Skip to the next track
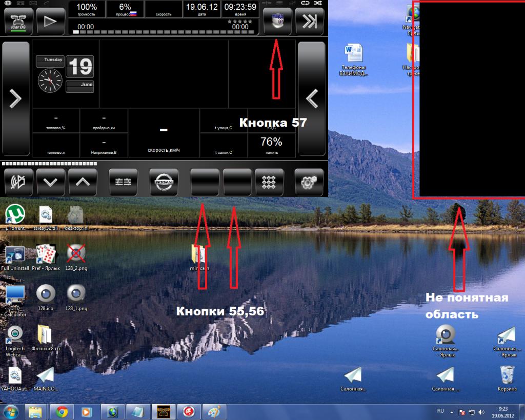The image size is (525, 420). click(x=310, y=22)
